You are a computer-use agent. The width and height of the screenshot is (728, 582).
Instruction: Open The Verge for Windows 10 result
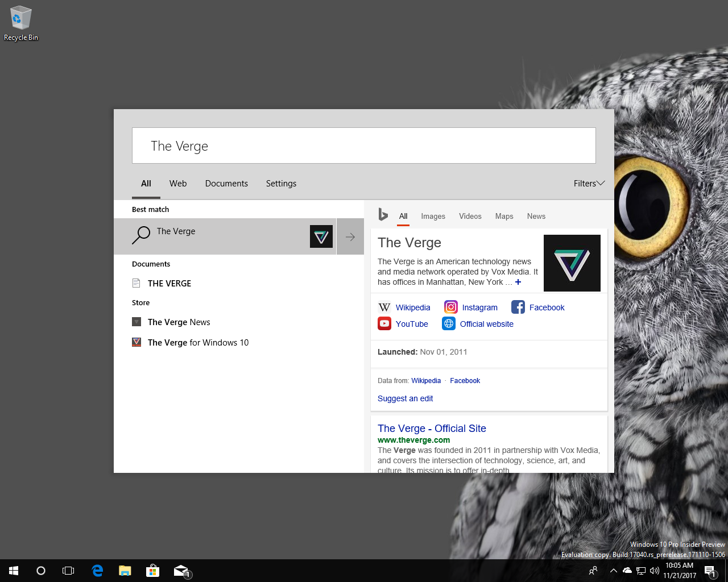tap(239, 343)
